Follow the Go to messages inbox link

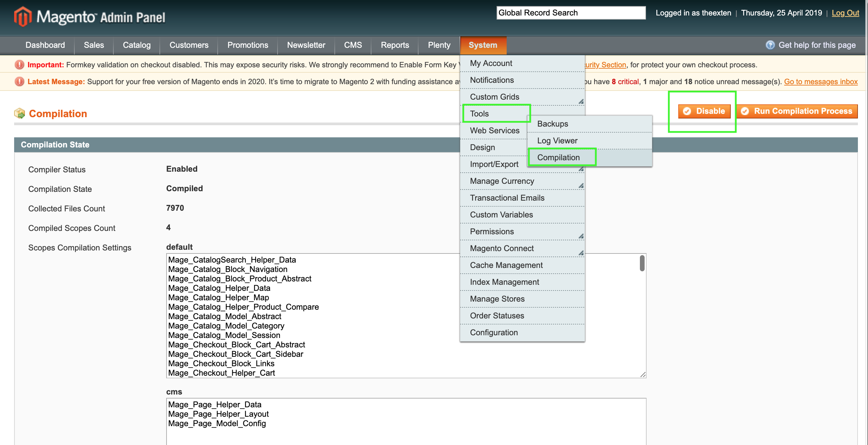coord(821,81)
